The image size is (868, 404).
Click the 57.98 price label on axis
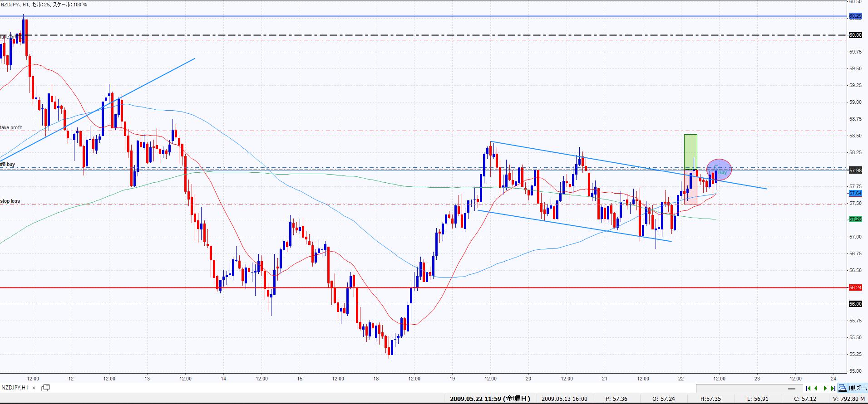pos(855,170)
